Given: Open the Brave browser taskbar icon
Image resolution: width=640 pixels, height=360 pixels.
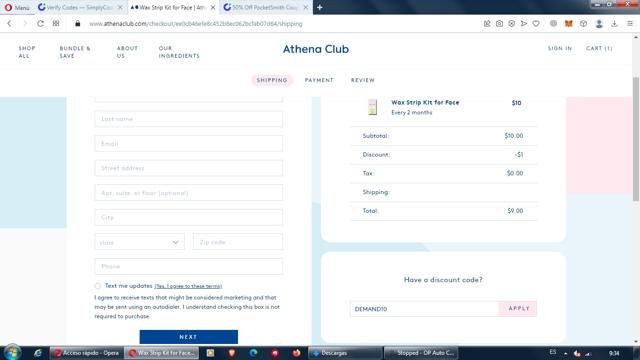Looking at the screenshot, I should pyautogui.click(x=232, y=353).
